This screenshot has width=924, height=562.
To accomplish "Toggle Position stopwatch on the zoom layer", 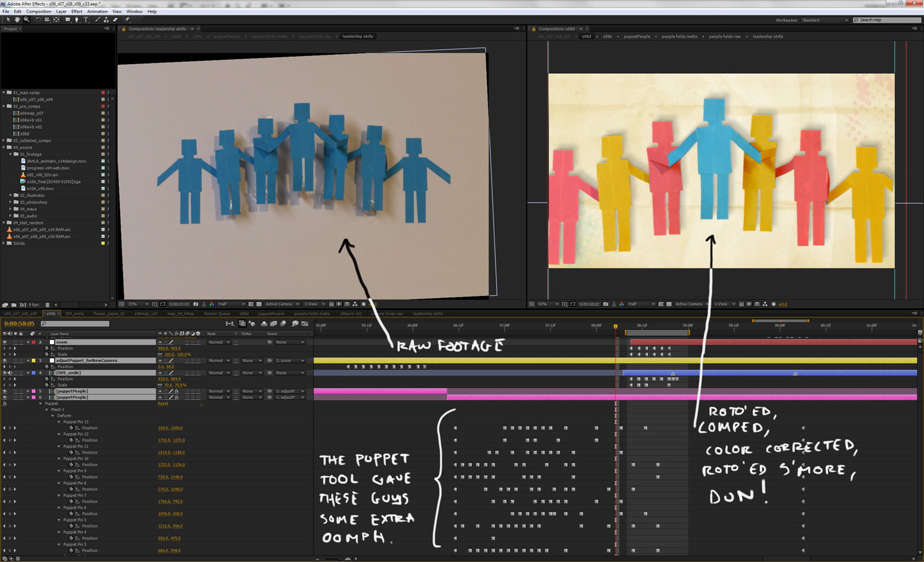I will [47, 349].
